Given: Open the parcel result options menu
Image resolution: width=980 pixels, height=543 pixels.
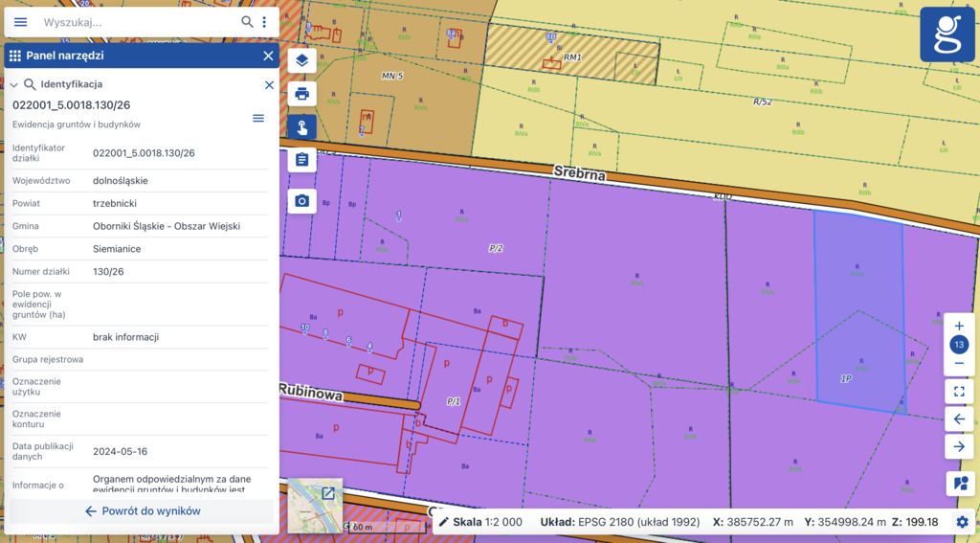Looking at the screenshot, I should point(257,118).
